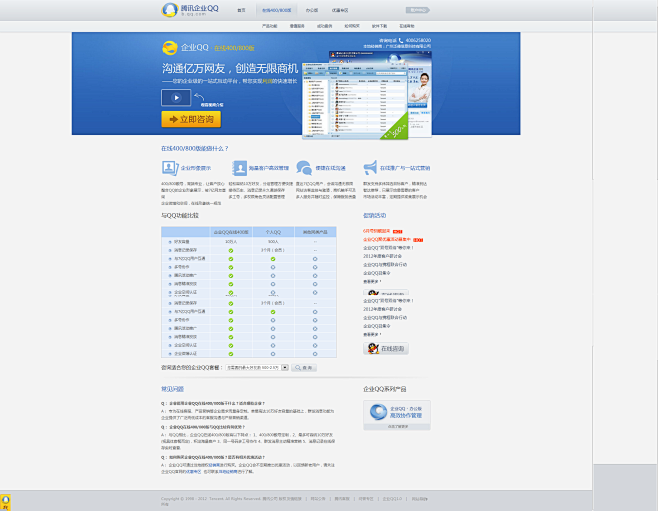Click the 企业QQ1.0 footer link
Image resolution: width=658 pixels, height=511 pixels.
pos(392,499)
